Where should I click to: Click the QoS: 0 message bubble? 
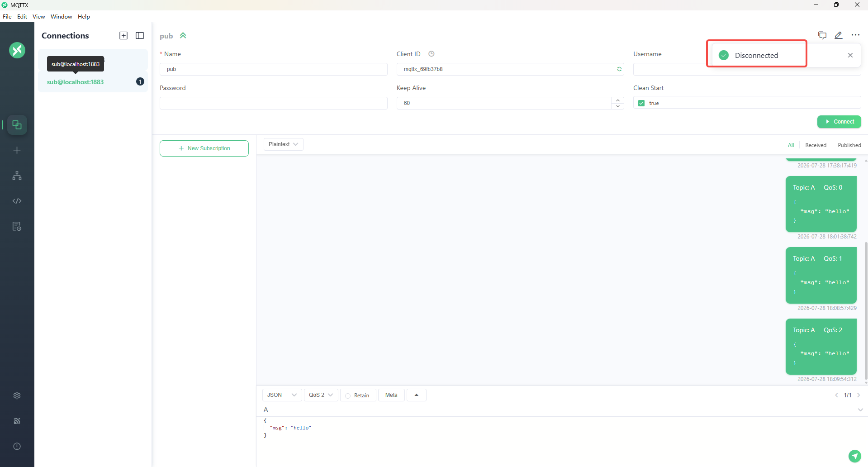821,204
